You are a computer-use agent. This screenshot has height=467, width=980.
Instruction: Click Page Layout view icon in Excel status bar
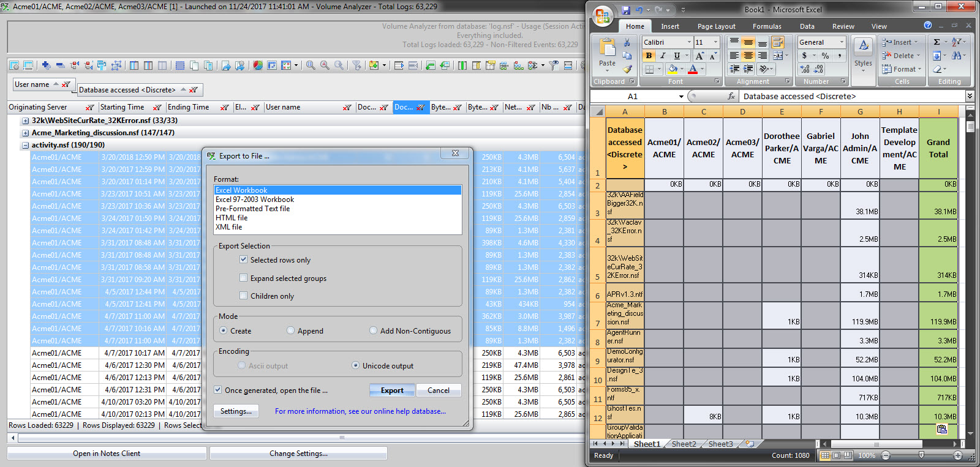tap(837, 455)
